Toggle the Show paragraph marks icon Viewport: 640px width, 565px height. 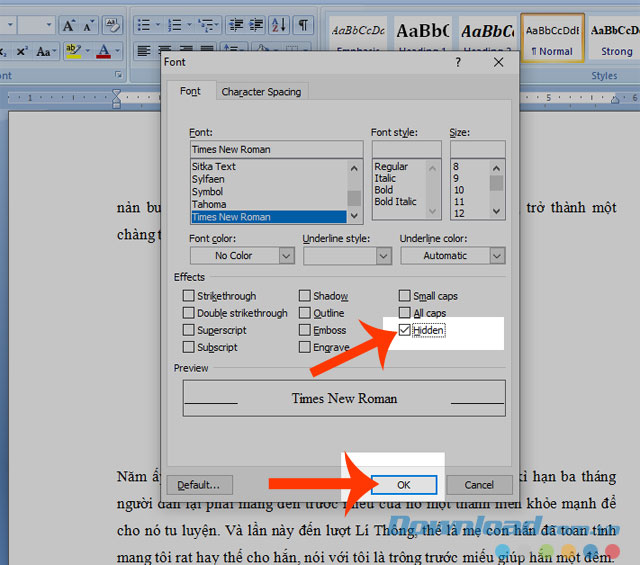(x=302, y=24)
